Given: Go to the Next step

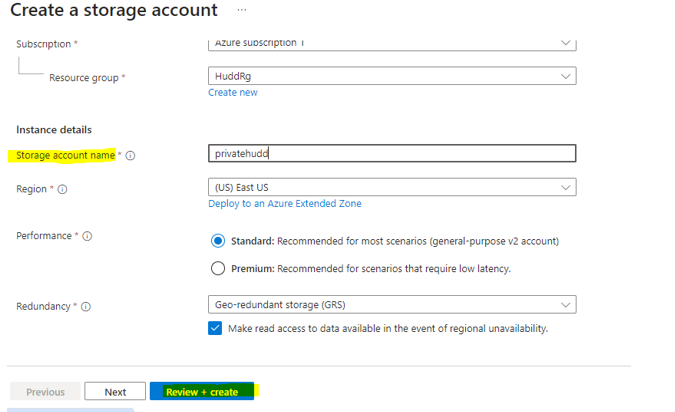Looking at the screenshot, I should tap(115, 392).
